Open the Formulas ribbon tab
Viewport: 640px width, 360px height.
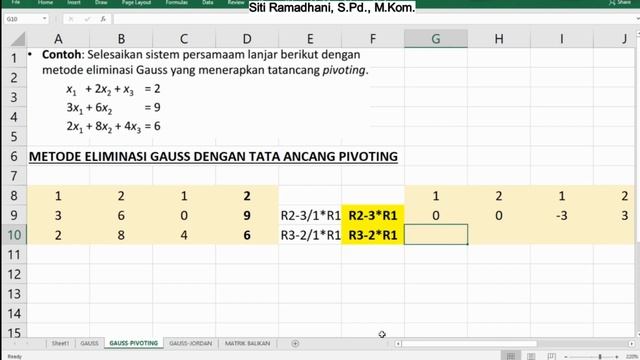point(177,2)
